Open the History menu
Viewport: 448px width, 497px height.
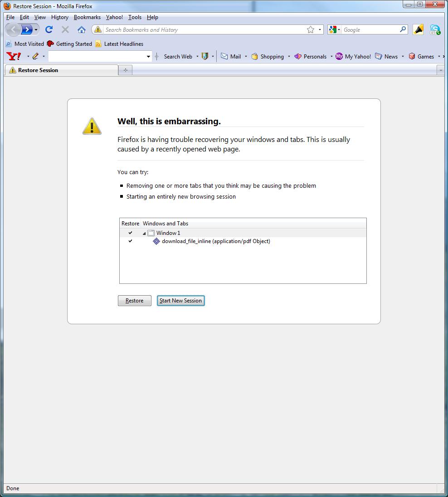click(59, 17)
